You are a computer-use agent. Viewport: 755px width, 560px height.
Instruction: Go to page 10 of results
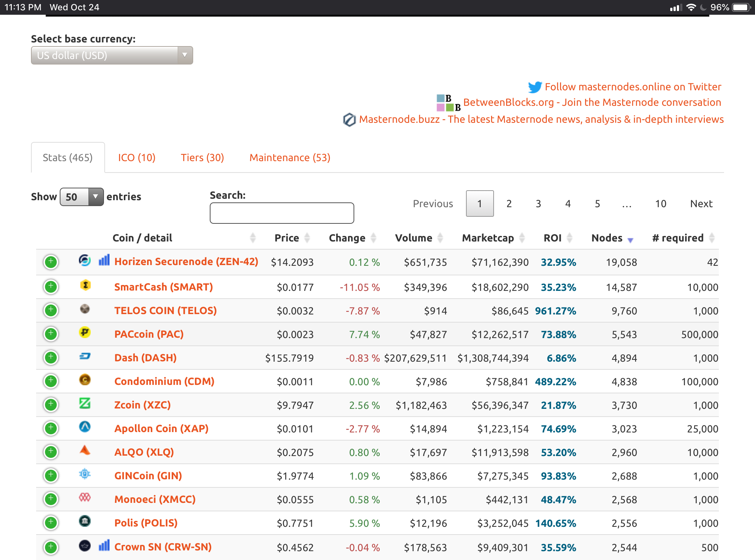pyautogui.click(x=661, y=204)
